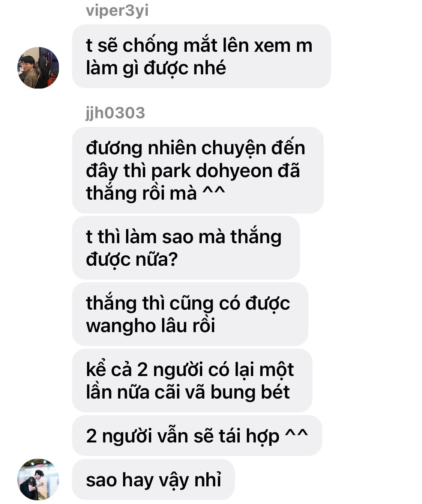The width and height of the screenshot is (422, 504).
Task: Select message starting 't sẽ chống mắt'
Action: (201, 56)
